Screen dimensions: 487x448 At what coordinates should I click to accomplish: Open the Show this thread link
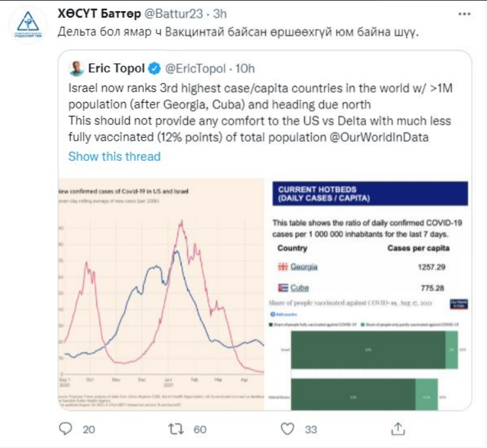(x=114, y=156)
